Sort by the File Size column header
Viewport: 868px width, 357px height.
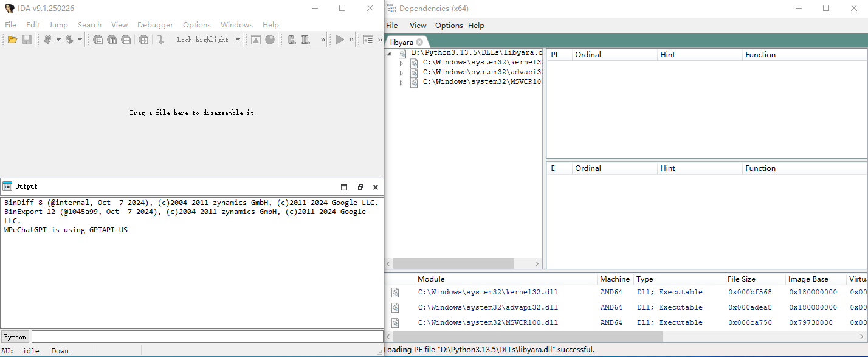[x=741, y=279]
